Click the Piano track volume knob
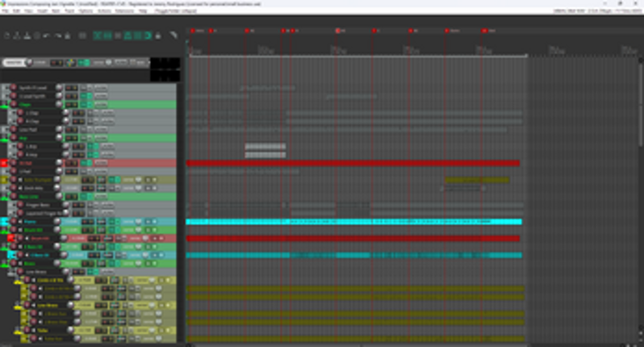644x347 pixels. pos(58,221)
